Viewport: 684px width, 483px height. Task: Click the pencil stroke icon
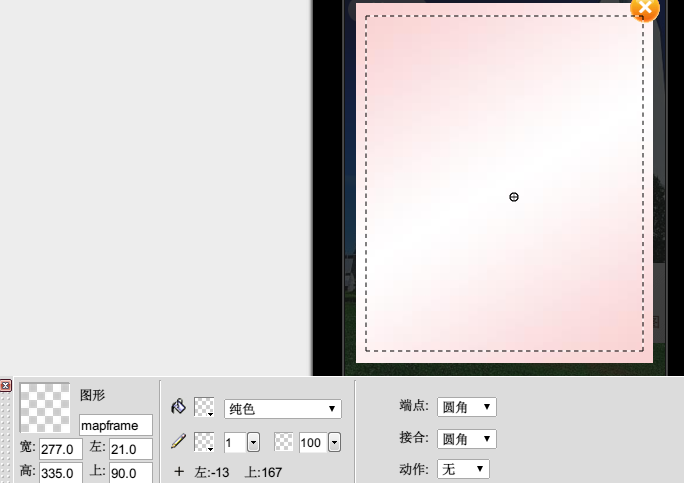click(178, 440)
